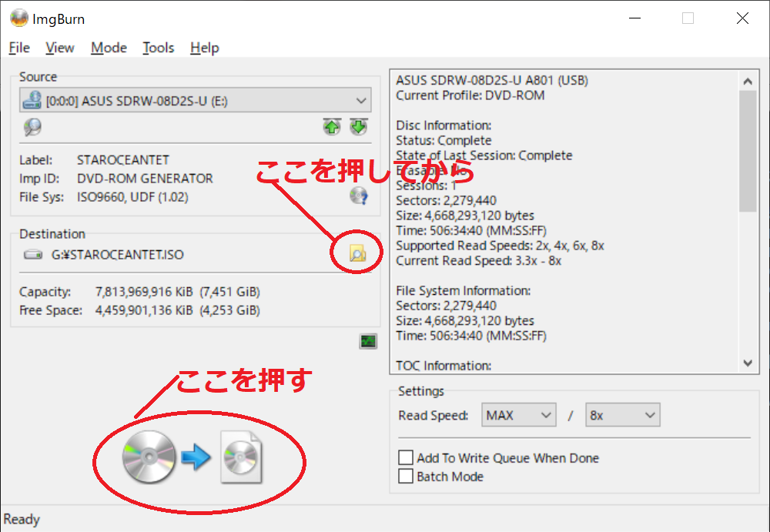Image resolution: width=770 pixels, height=532 pixels.
Task: Click the File System Information line
Action: point(463,290)
